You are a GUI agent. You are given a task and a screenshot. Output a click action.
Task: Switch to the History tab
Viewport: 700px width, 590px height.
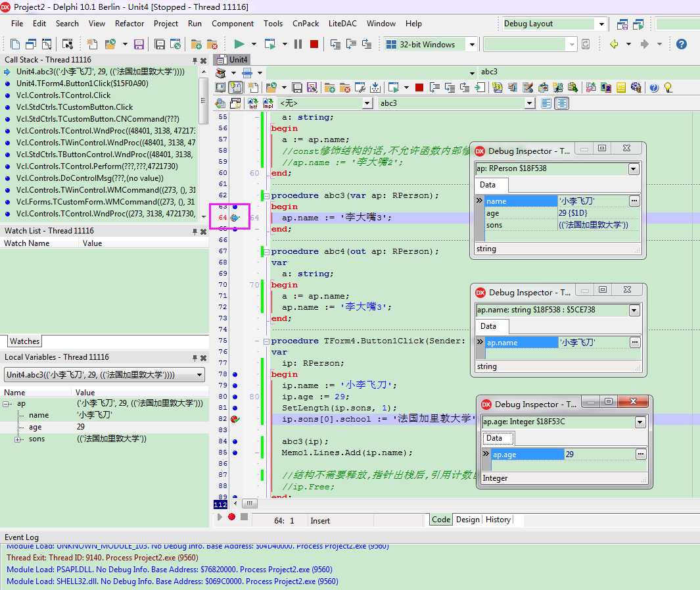[498, 520]
